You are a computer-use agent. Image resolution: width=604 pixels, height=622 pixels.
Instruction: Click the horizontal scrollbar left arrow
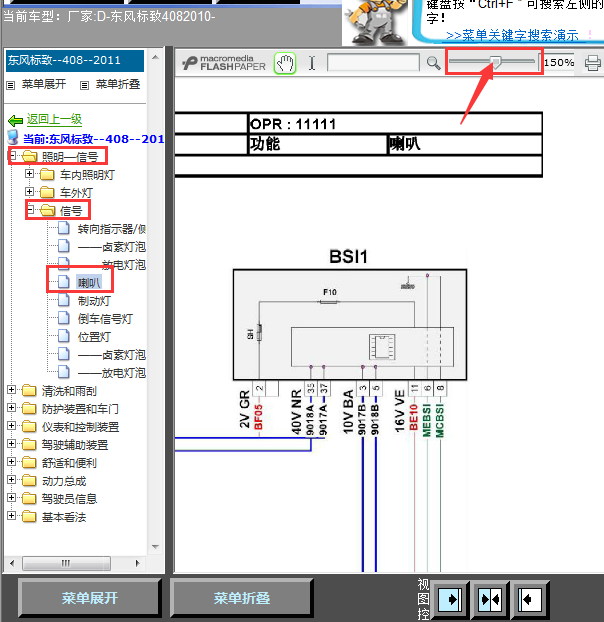coord(12,563)
